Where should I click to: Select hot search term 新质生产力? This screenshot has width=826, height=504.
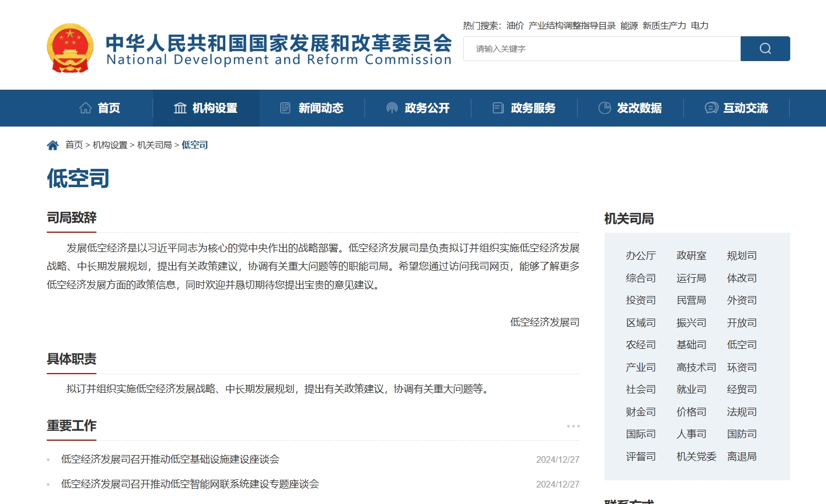pos(664,26)
